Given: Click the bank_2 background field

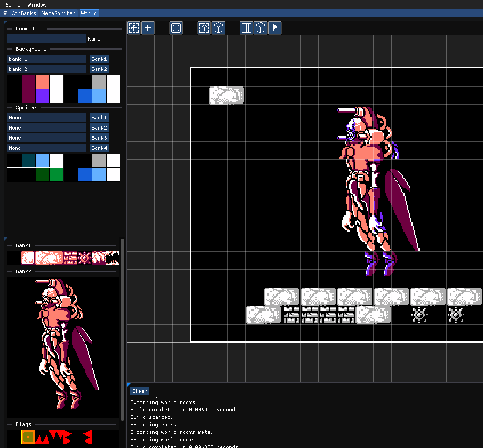Looking at the screenshot, I should pyautogui.click(x=47, y=69).
